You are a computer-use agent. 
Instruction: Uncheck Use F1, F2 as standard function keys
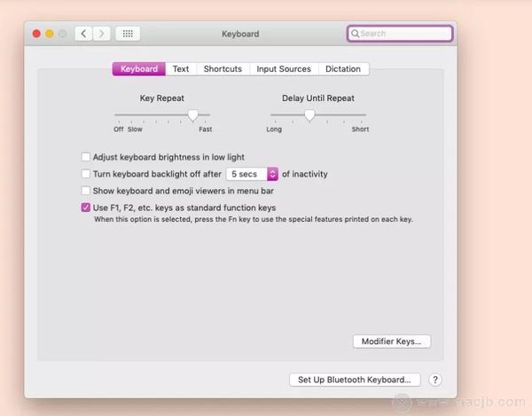(86, 208)
